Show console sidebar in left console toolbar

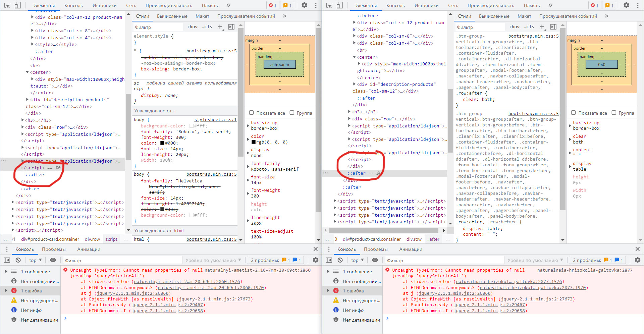pos(7,260)
